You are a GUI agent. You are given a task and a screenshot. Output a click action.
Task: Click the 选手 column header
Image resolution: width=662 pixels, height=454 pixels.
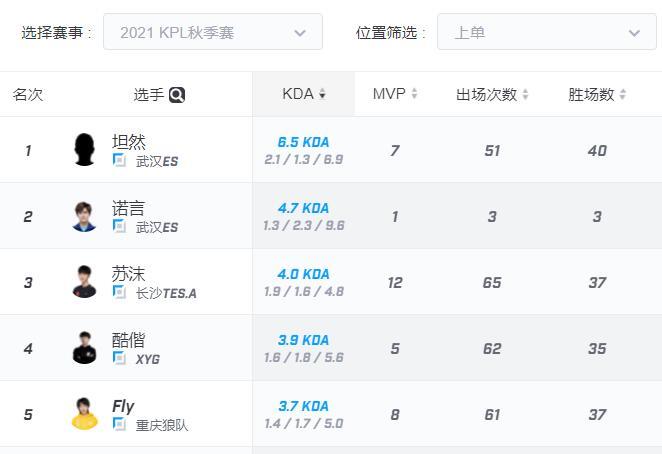tap(148, 95)
